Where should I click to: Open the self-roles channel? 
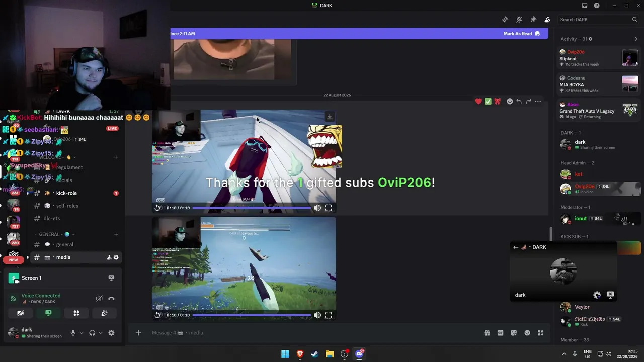click(x=76, y=206)
